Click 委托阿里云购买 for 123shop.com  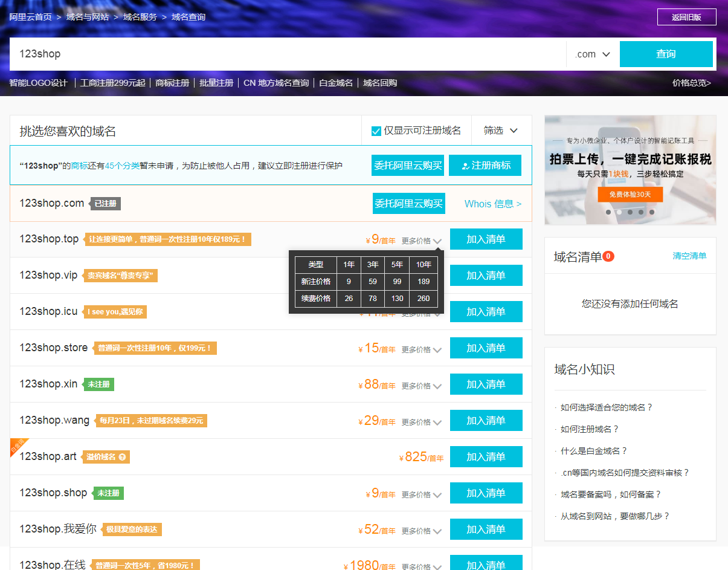coord(409,204)
